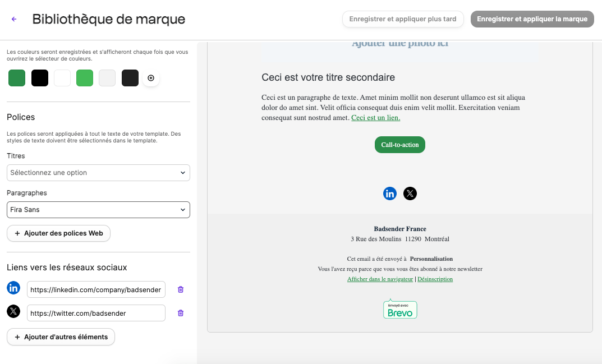Image resolution: width=602 pixels, height=364 pixels.
Task: Click Enregistrer et appliquer la marque
Action: tap(532, 19)
